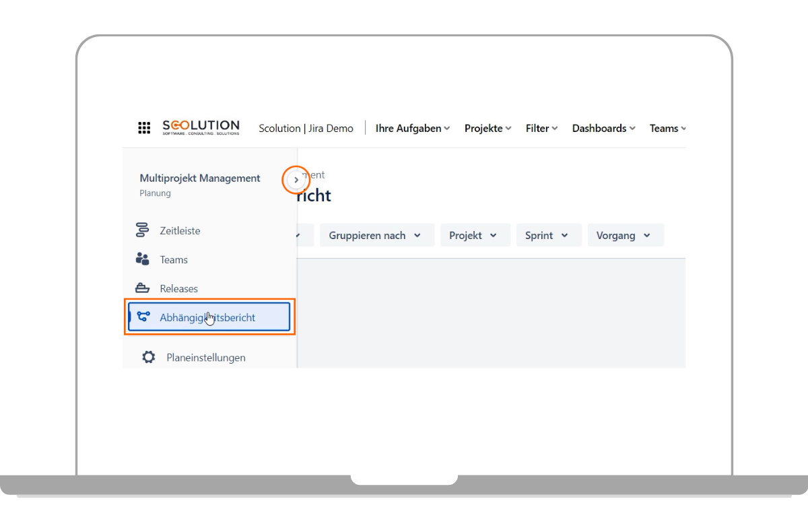This screenshot has height=532, width=808.
Task: Click the Releases ship icon
Action: click(142, 288)
